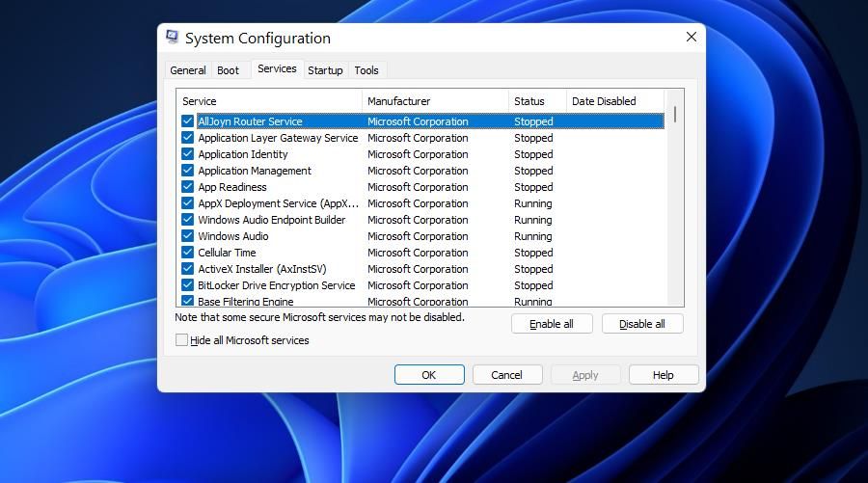Viewport: 868px width, 483px height.
Task: Select Windows Audio Endpoint Builder name
Action: 272,220
